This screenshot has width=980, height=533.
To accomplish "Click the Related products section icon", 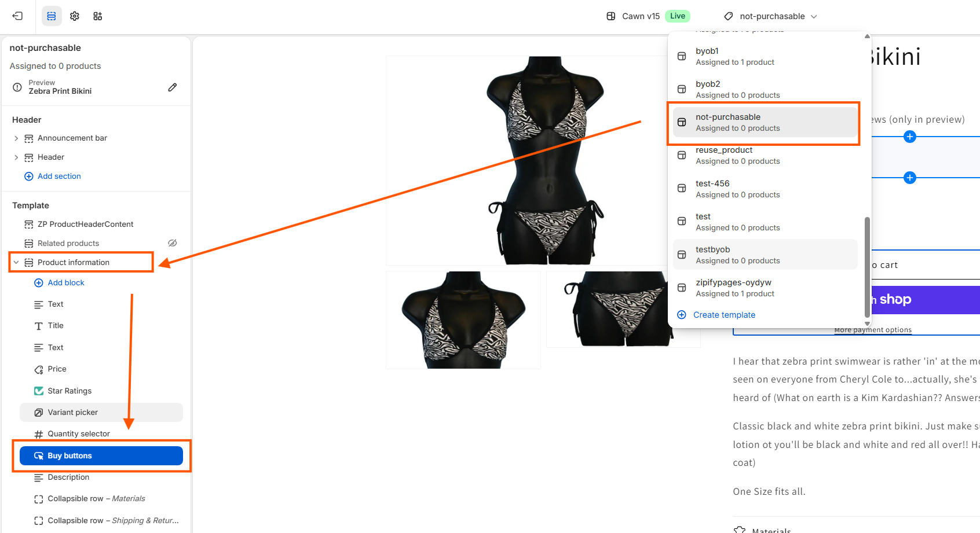I will [x=28, y=244].
